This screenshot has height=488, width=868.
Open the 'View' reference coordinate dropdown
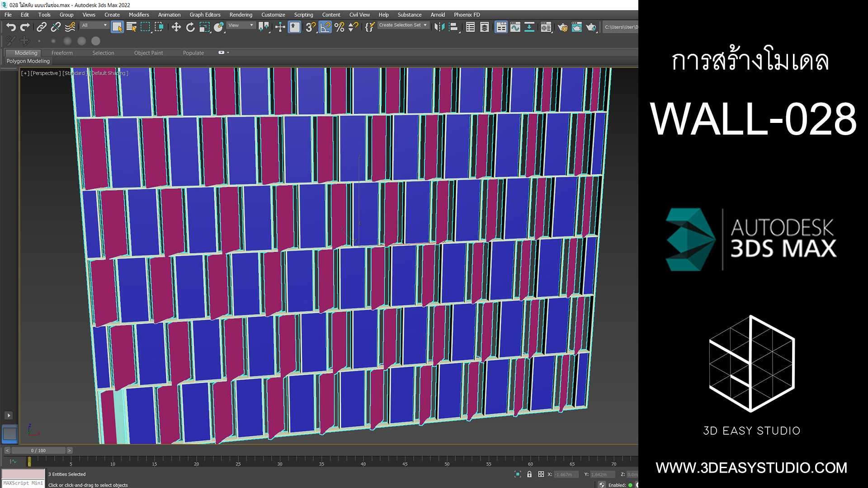tap(241, 25)
